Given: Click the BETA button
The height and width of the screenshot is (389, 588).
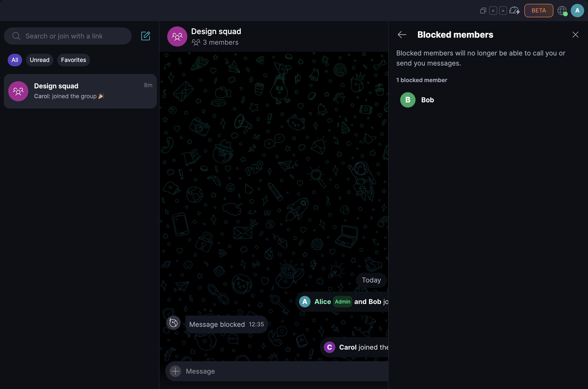Looking at the screenshot, I should pyautogui.click(x=539, y=11).
